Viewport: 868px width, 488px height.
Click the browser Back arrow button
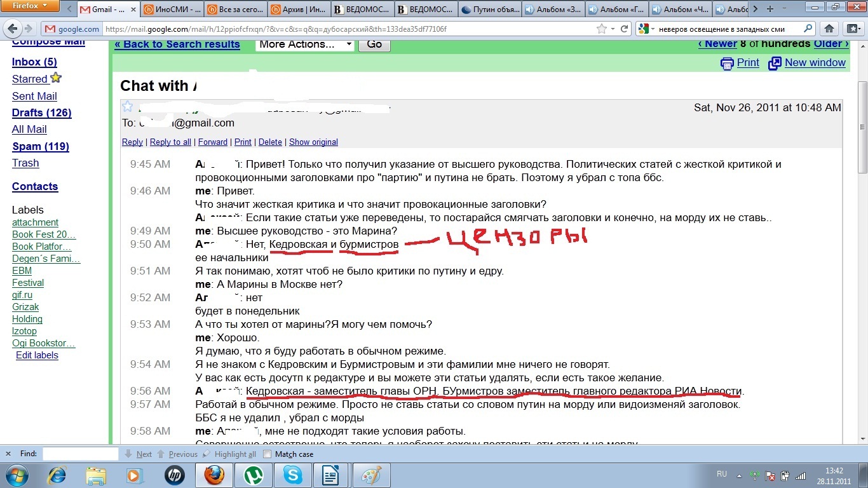[x=12, y=29]
